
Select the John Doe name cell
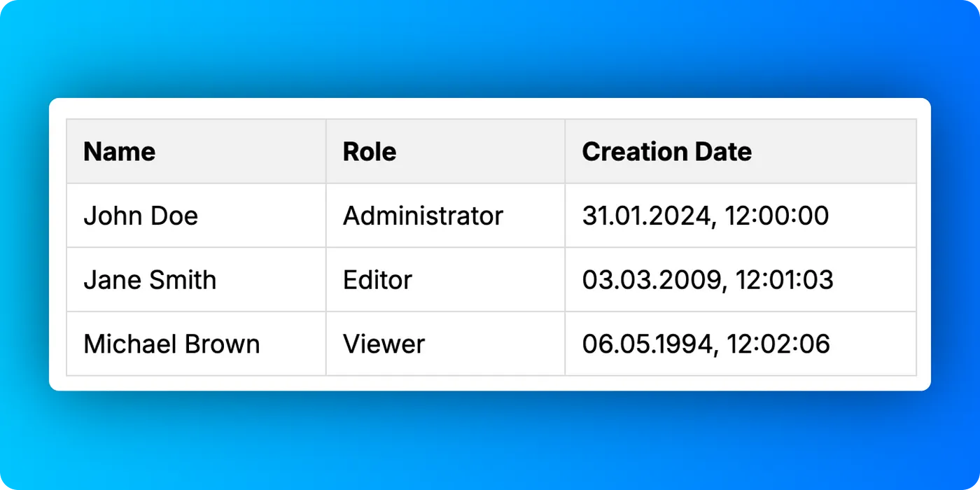141,215
